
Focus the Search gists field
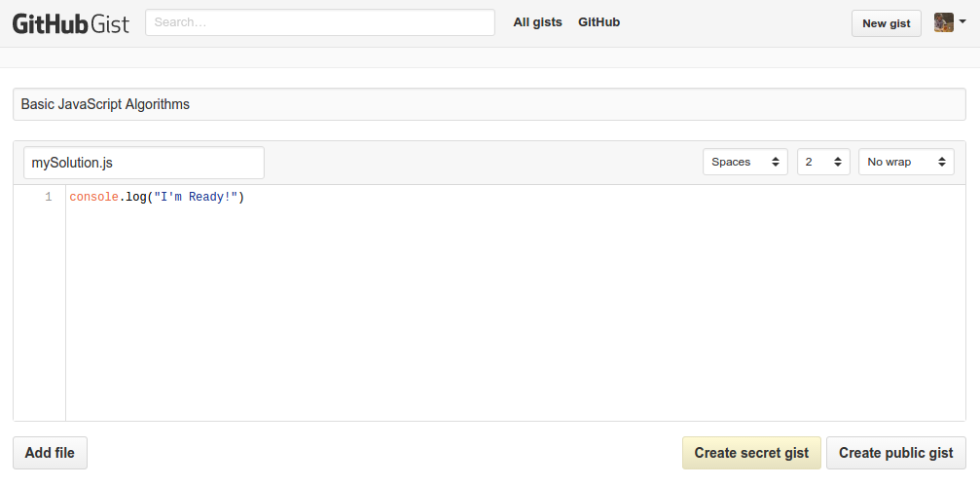tap(320, 22)
